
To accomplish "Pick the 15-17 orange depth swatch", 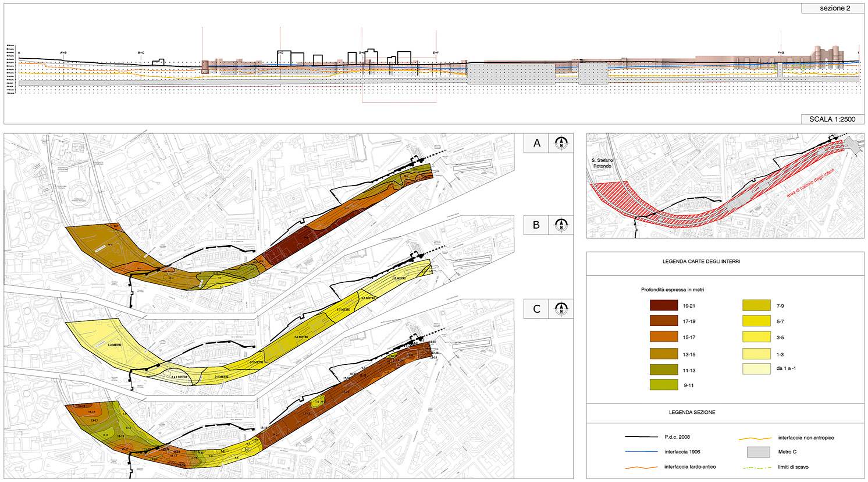I will 664,337.
